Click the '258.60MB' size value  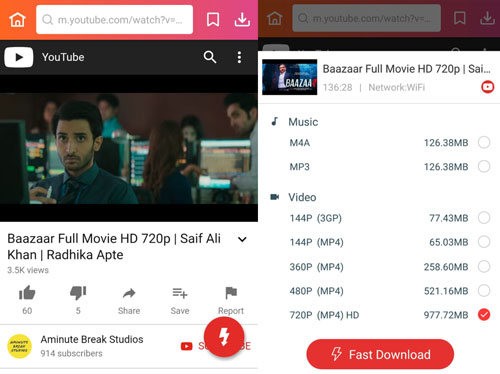(x=446, y=267)
